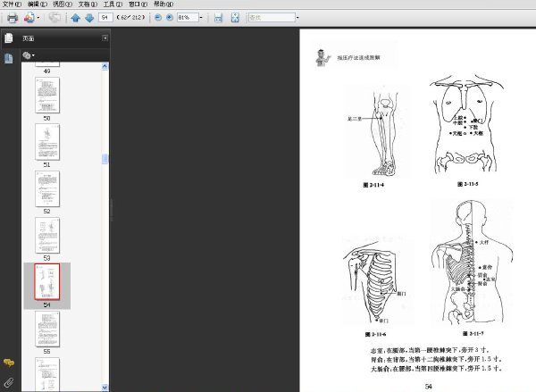Open the comments panel icon in sidebar

click(x=9, y=363)
